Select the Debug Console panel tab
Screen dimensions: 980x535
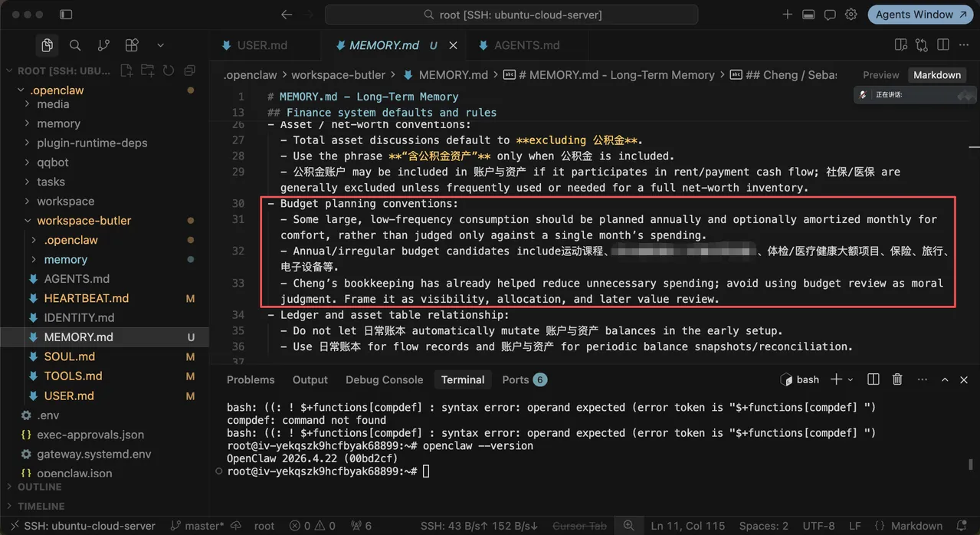[384, 379]
